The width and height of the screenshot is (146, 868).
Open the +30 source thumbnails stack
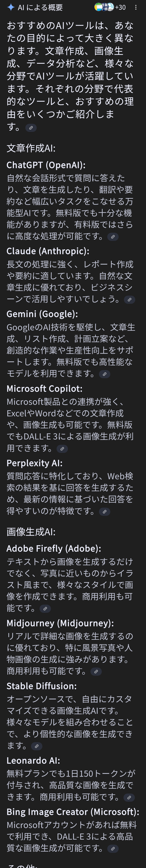pyautogui.click(x=110, y=7)
